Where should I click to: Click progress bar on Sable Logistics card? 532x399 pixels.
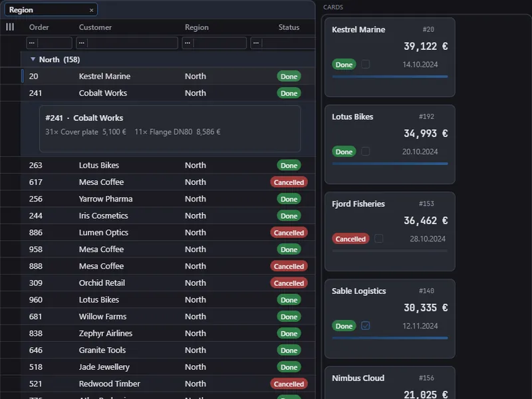(390, 338)
